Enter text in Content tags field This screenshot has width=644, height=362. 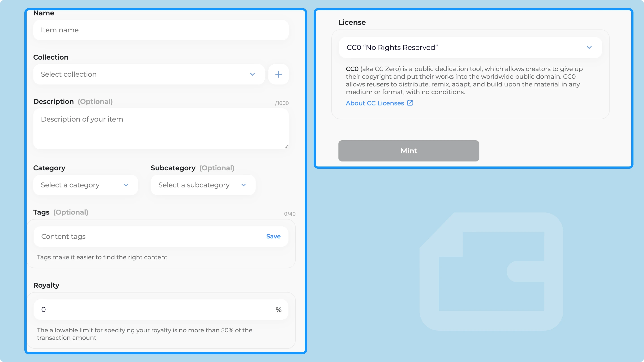tap(150, 236)
